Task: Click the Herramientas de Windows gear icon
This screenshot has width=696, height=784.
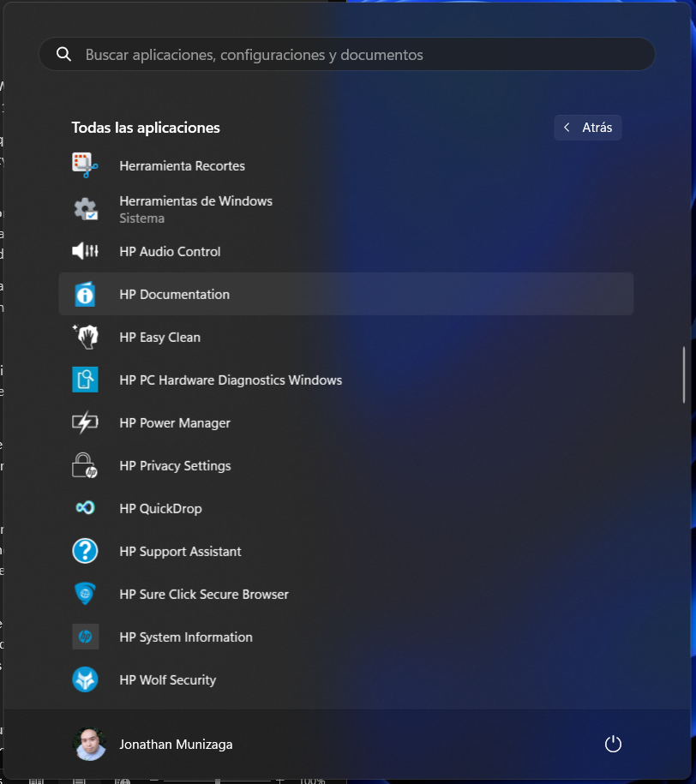Action: (x=85, y=209)
